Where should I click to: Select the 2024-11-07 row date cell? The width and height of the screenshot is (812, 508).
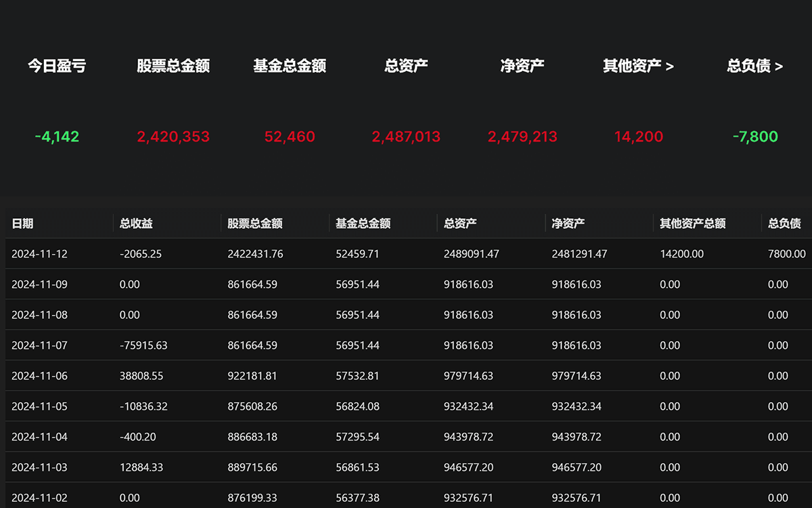pos(40,345)
